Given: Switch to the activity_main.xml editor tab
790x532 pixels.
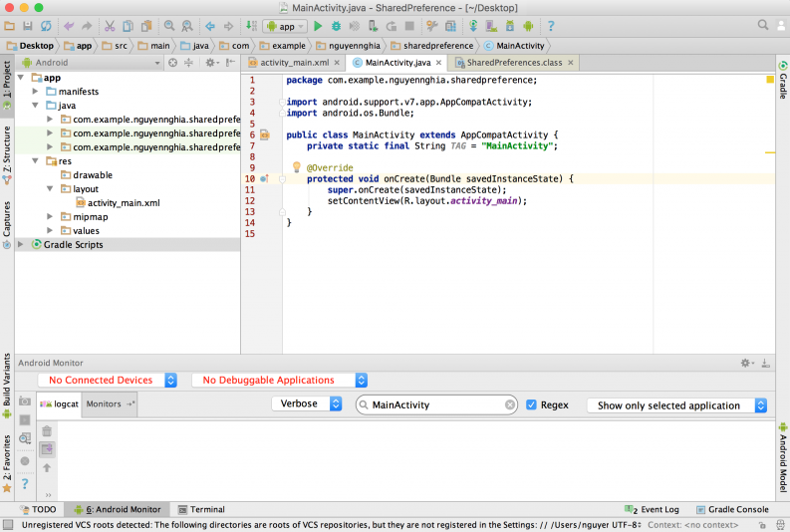Looking at the screenshot, I should pyautogui.click(x=295, y=63).
